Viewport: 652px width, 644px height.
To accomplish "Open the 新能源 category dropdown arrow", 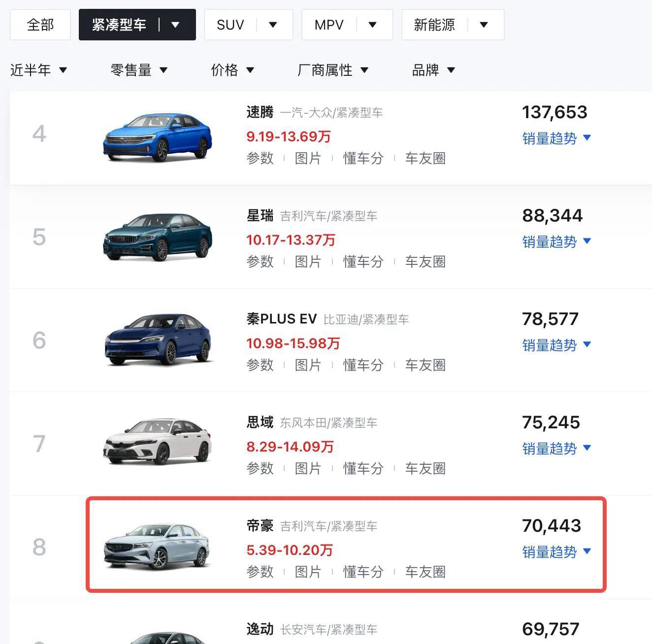I will (x=484, y=25).
